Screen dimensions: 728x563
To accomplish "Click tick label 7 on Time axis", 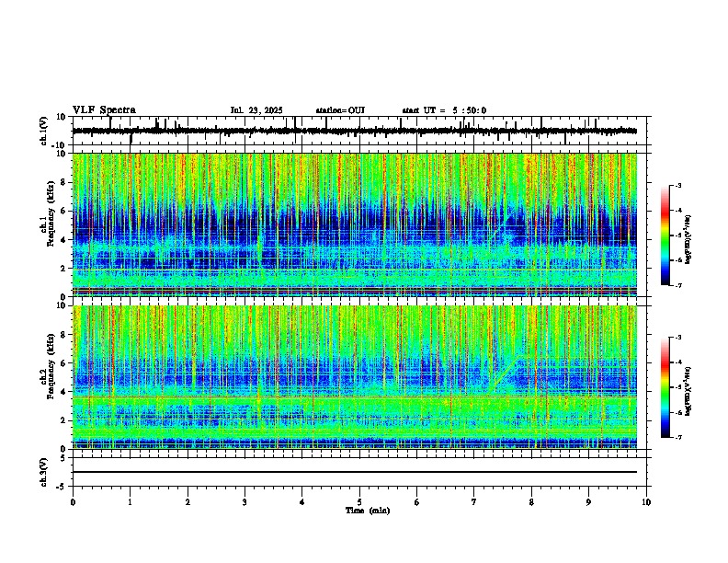I will (x=474, y=502).
